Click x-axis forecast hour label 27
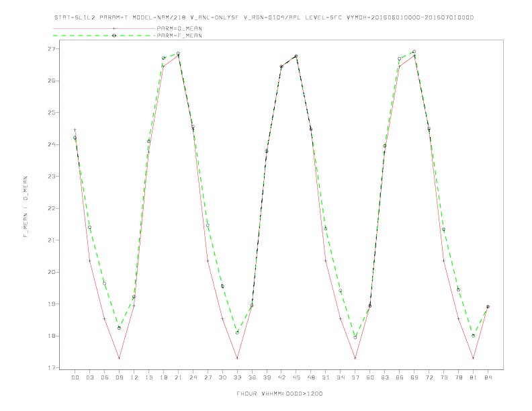532x411 pixels. (208, 377)
